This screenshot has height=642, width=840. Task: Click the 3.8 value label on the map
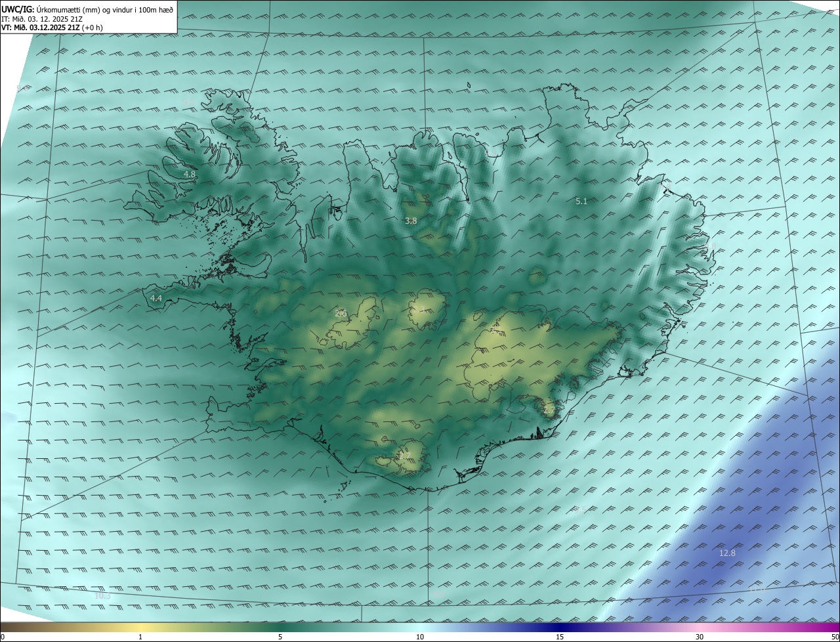point(411,221)
